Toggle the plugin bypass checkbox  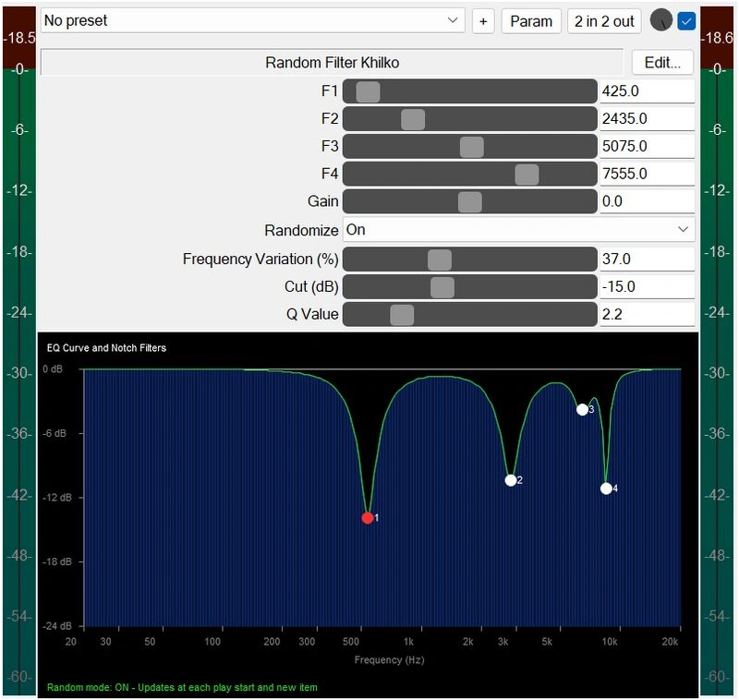pos(686,21)
